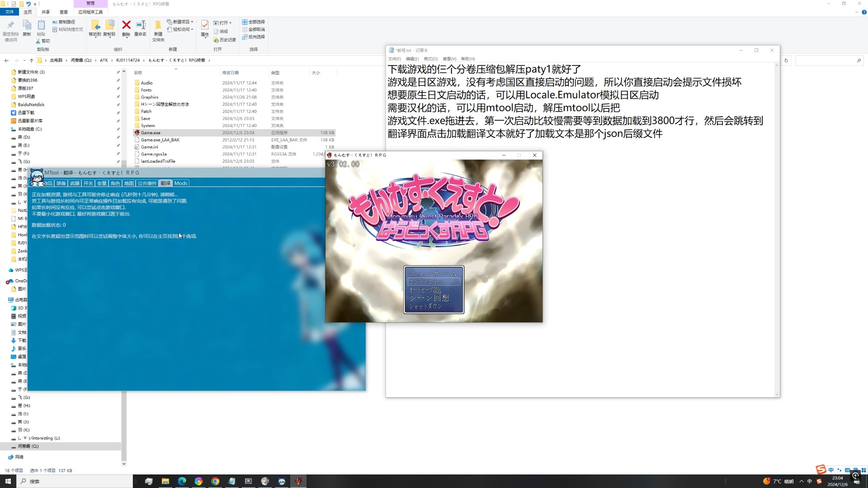The height and width of the screenshot is (488, 868).
Task: Open the Easy access (轻松访问) dropdown
Action: [180, 29]
